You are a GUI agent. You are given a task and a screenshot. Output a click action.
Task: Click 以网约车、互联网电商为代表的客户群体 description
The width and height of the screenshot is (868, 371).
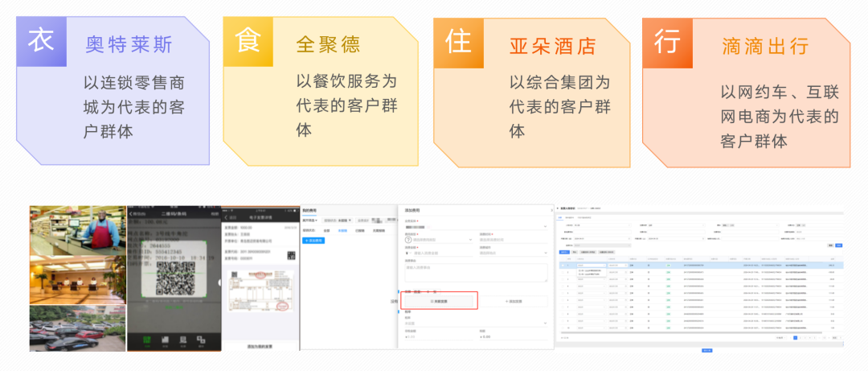[x=780, y=116]
